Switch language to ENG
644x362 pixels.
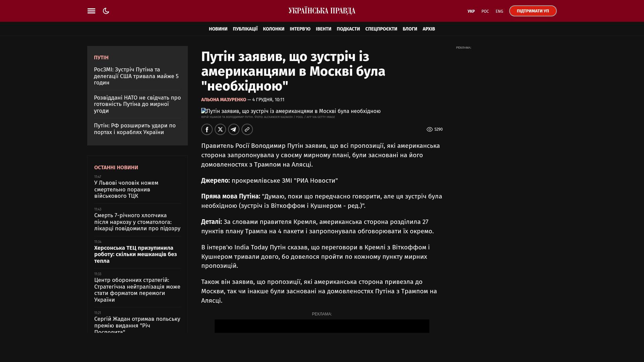pos(499,11)
